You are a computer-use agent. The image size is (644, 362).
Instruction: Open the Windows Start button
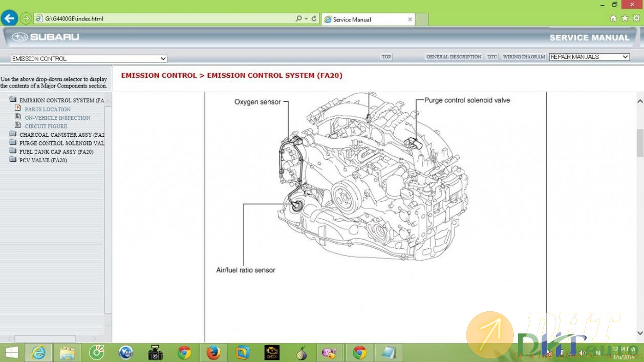[11, 353]
